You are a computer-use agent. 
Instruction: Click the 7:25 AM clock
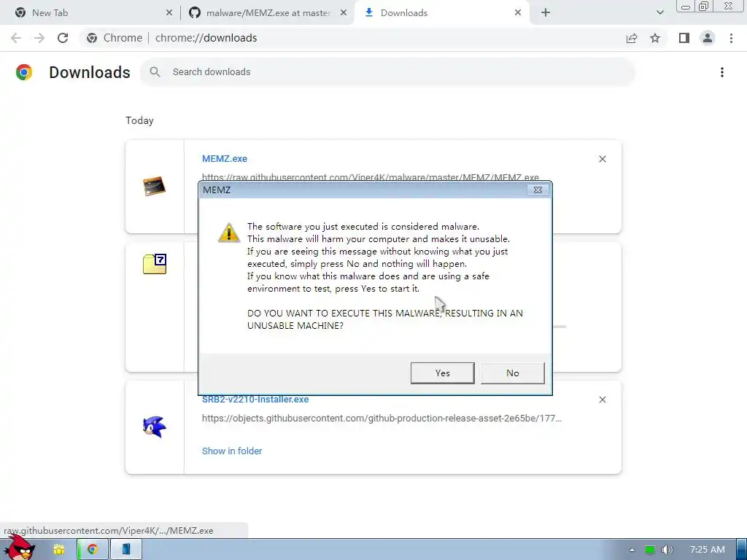(x=708, y=550)
